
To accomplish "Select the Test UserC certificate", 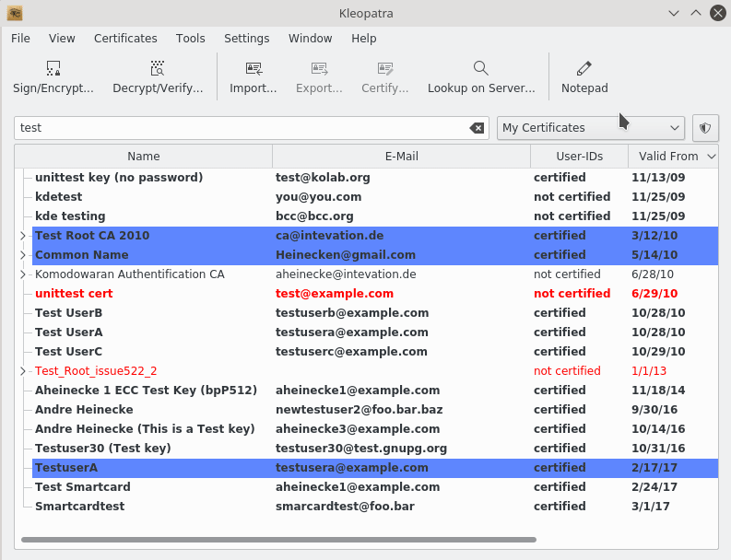I will [375, 352].
